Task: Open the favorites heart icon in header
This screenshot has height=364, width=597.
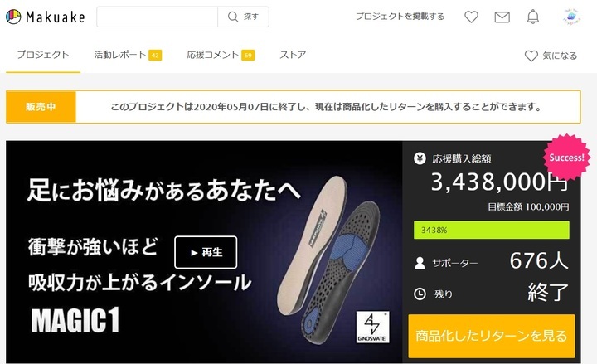Action: tap(471, 17)
